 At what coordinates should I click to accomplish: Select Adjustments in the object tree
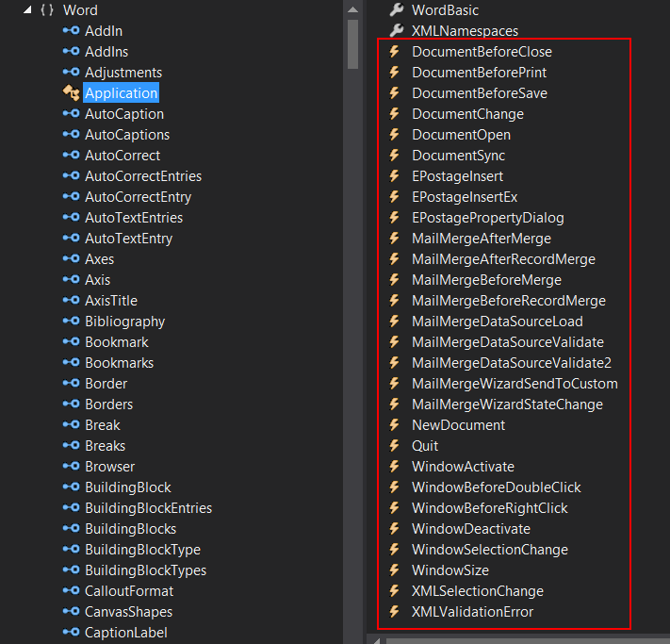123,73
